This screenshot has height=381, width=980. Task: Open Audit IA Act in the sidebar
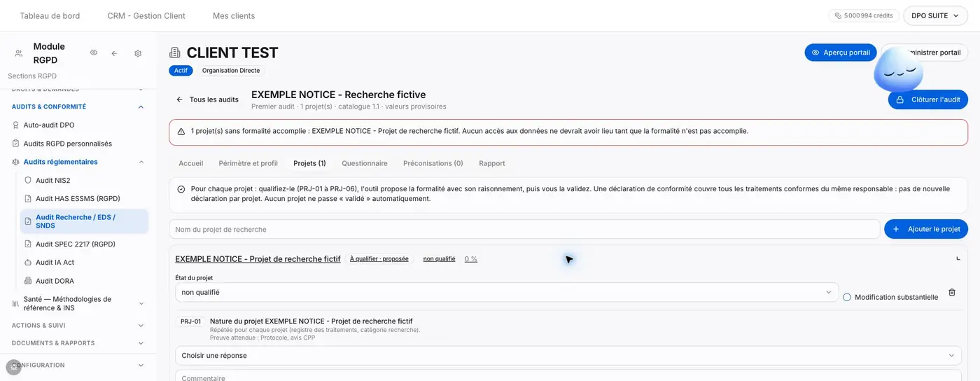pos(55,263)
